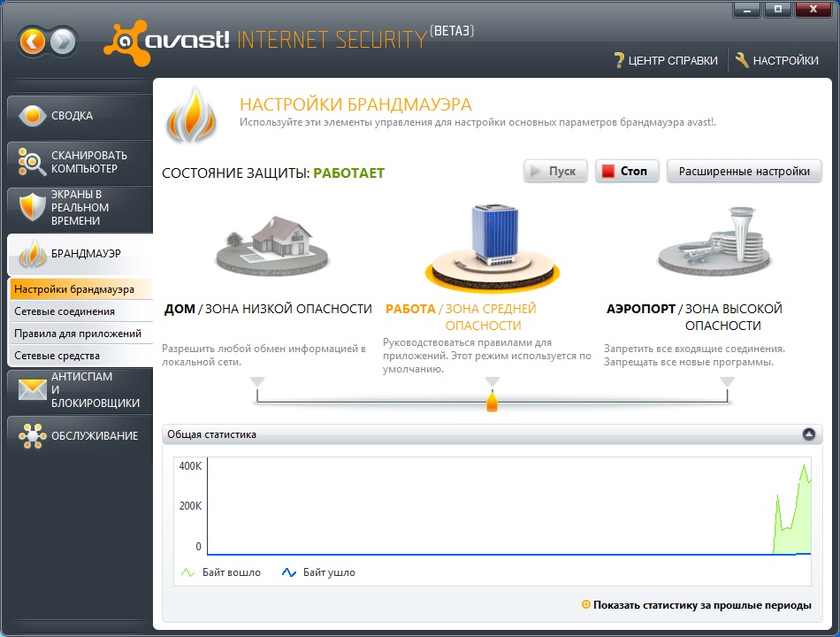Viewport: 840px width, 637px height.
Task: Click the grey forward arrow button
Action: 63,42
